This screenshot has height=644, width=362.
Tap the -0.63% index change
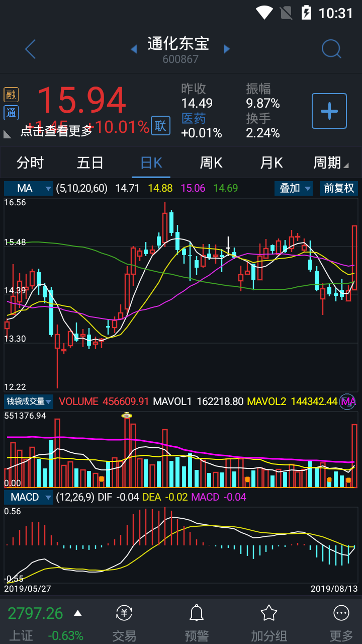click(65, 635)
